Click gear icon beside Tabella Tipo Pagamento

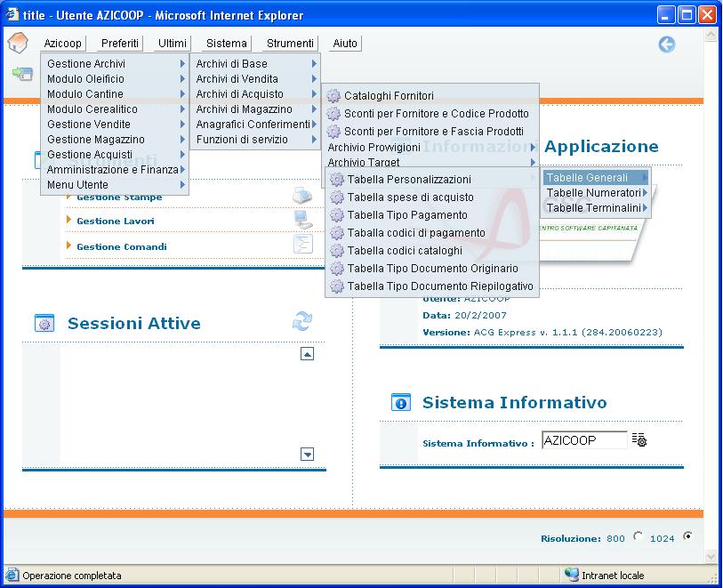point(337,215)
